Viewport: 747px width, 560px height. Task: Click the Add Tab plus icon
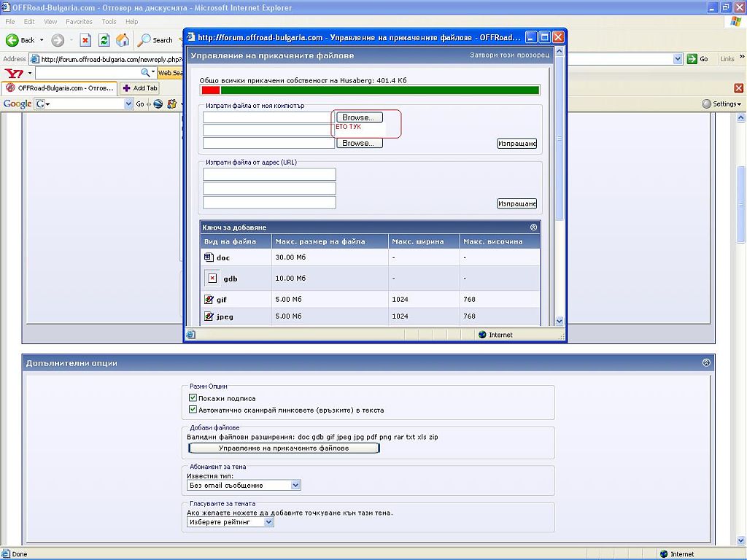tap(127, 88)
